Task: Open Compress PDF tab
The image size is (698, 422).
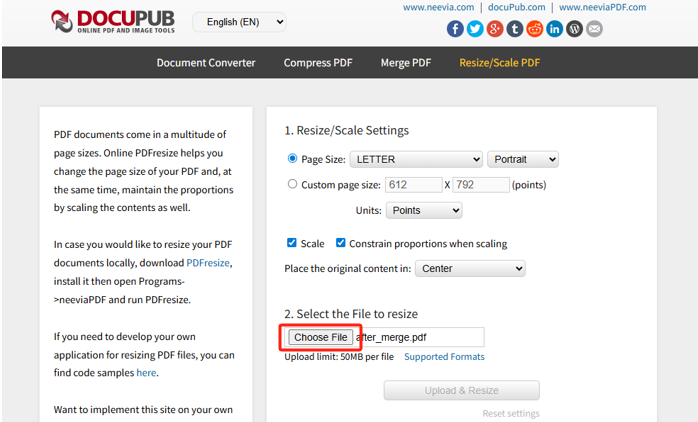Action: [x=318, y=63]
